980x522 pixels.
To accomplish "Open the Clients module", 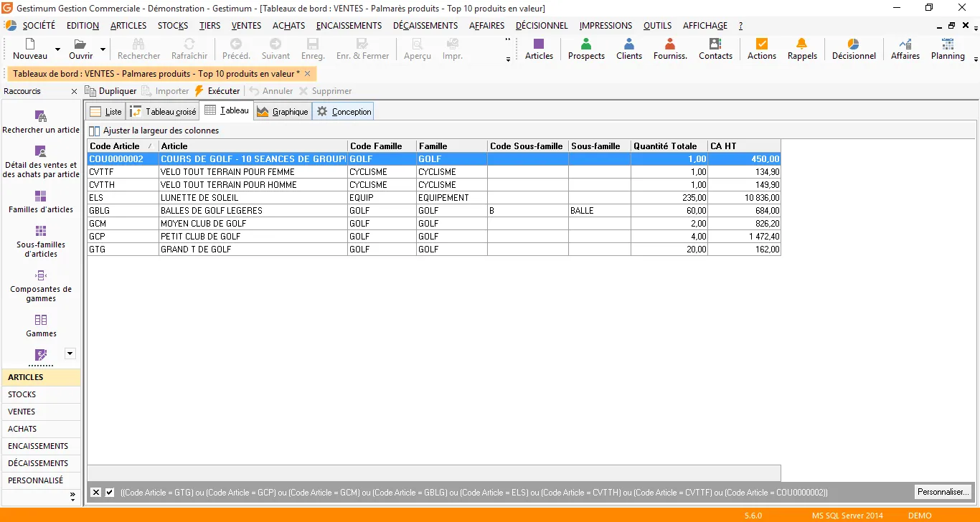I will point(629,49).
